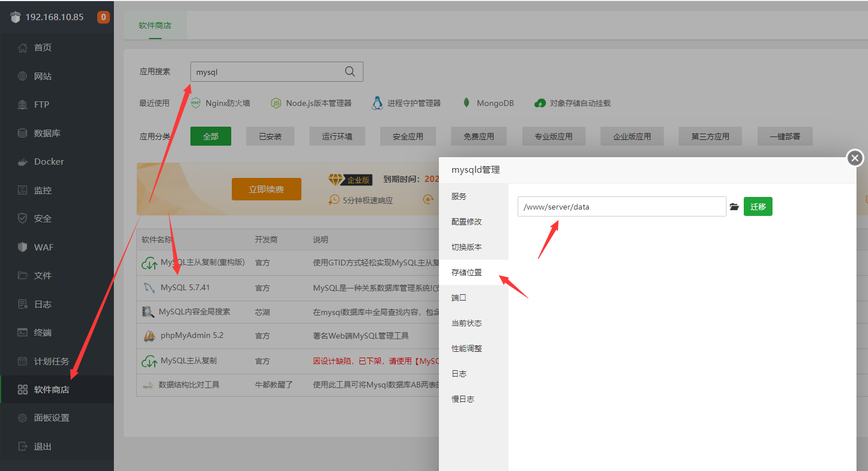Click the 软件商店 grid icon
The height and width of the screenshot is (471, 868).
[22, 389]
